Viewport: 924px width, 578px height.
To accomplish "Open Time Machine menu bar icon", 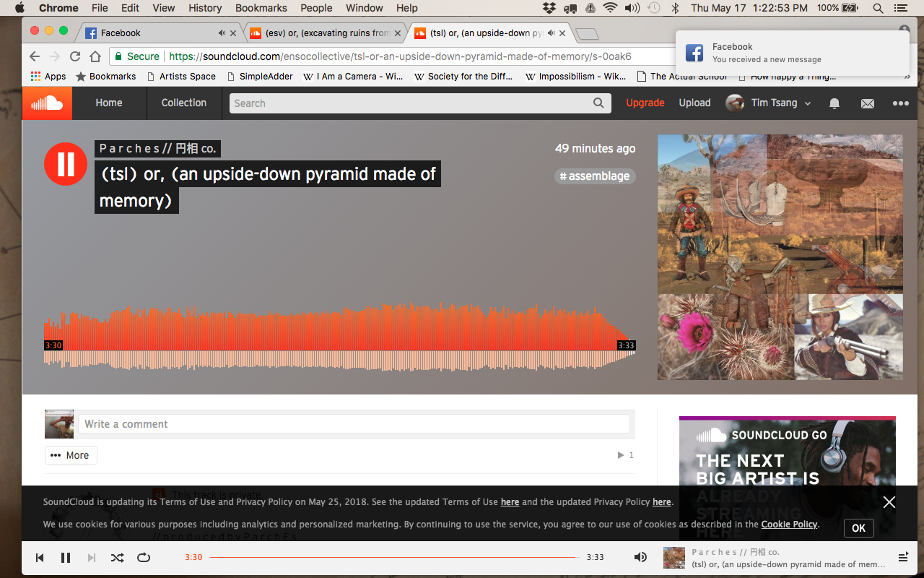I will coord(653,8).
